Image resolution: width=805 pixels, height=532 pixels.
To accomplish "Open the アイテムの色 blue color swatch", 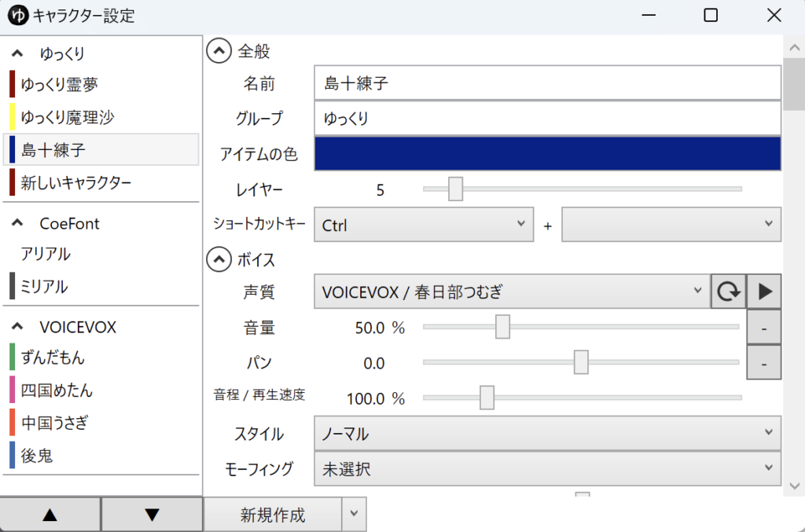I will 547,153.
